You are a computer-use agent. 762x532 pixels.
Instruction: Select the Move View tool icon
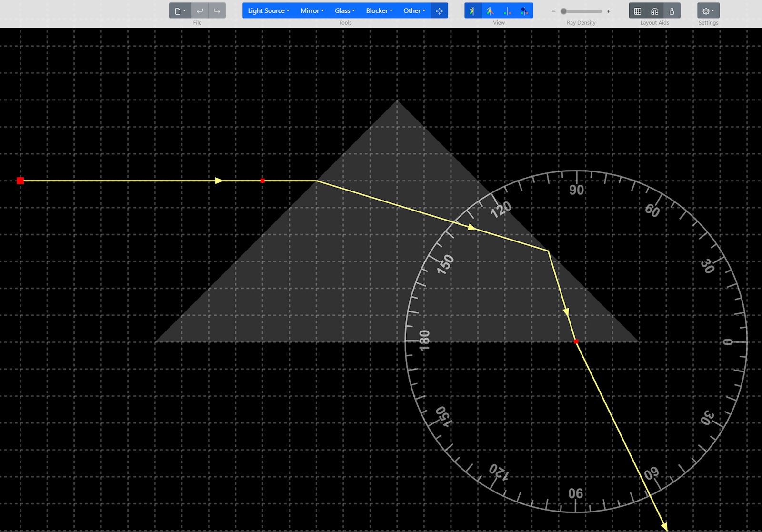point(439,10)
